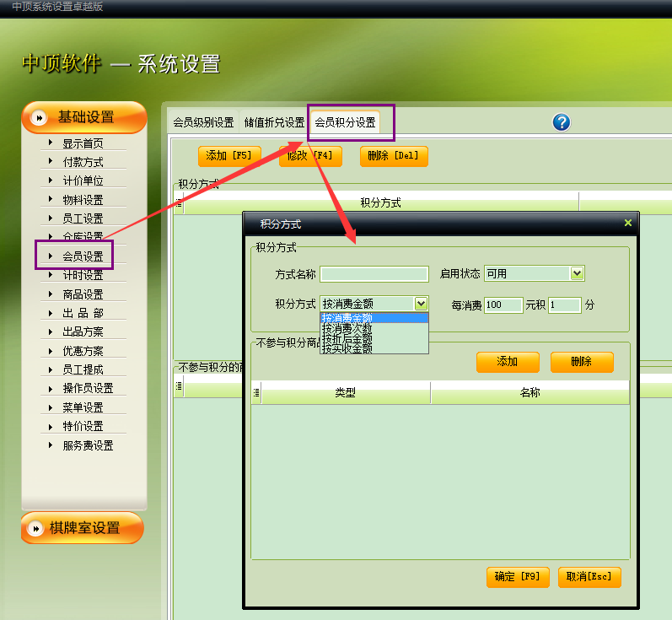Click 添加 button in the 积分方式 dialog
Viewport: 672px width, 620px height.
(x=508, y=362)
